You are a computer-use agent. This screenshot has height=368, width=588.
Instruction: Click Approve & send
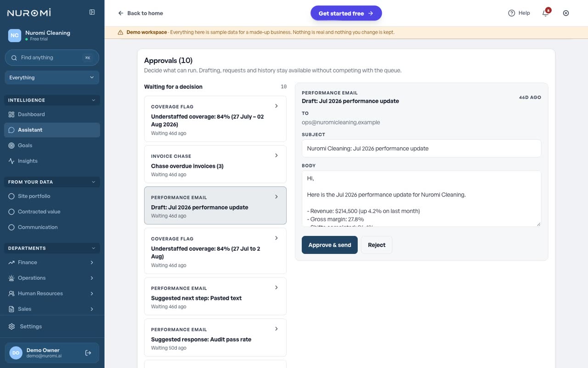click(330, 245)
